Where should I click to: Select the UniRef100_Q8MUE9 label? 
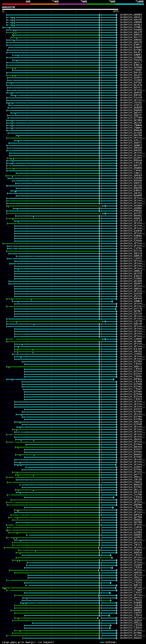pos(131,175)
